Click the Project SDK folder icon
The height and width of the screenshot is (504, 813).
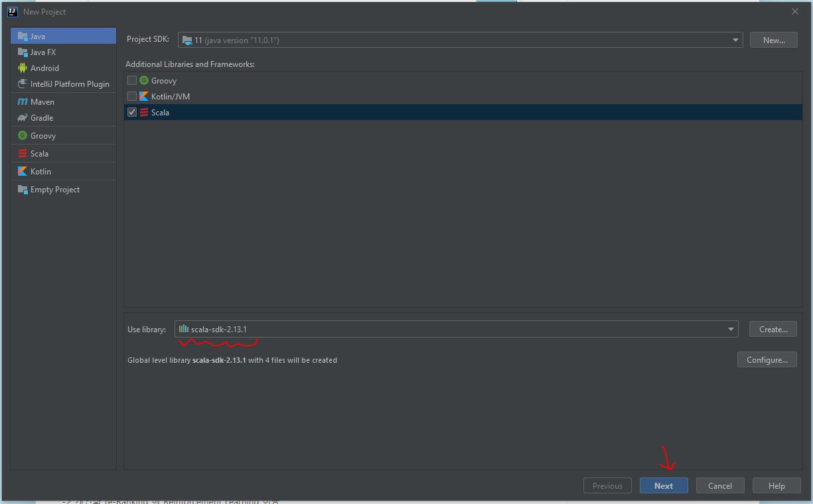[x=187, y=40]
